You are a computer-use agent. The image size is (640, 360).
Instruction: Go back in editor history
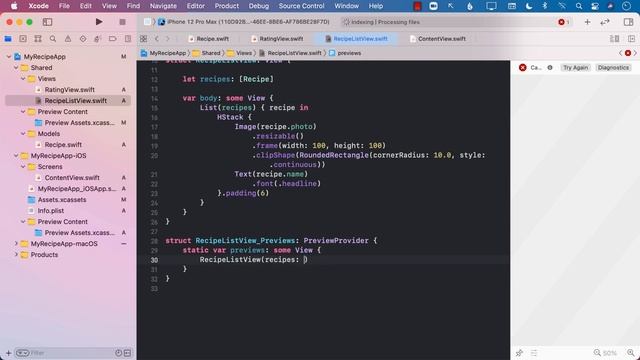[157, 39]
